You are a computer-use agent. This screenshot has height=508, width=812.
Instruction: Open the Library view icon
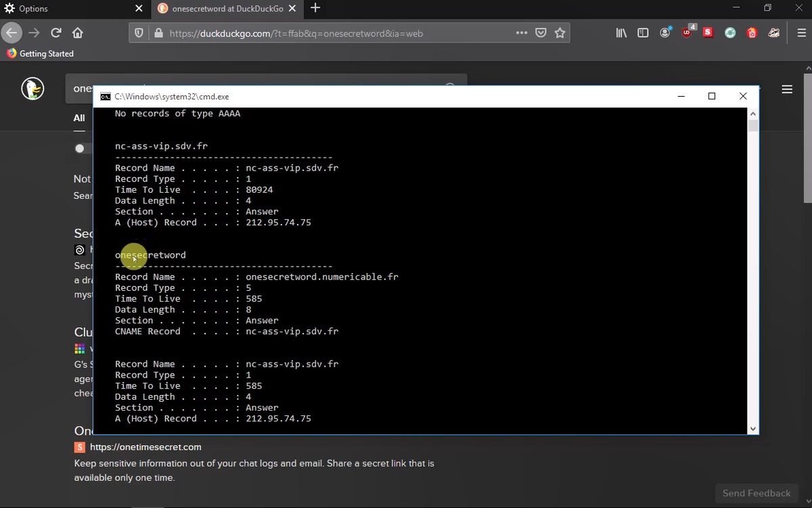tap(621, 32)
